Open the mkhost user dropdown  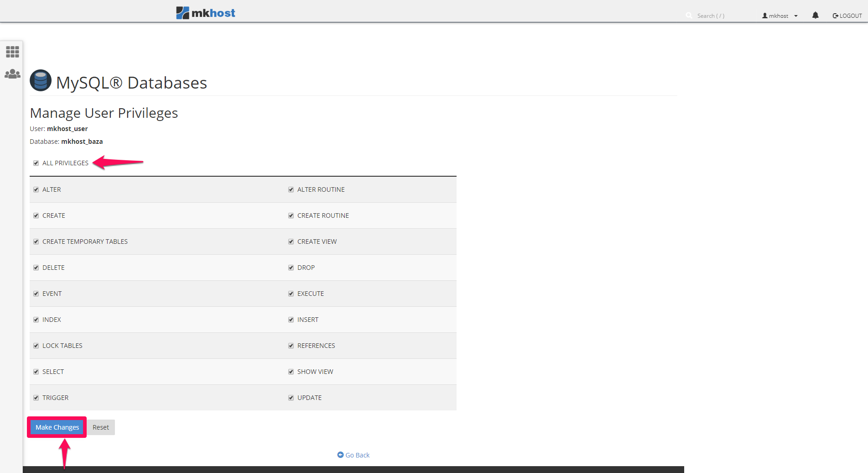(780, 16)
